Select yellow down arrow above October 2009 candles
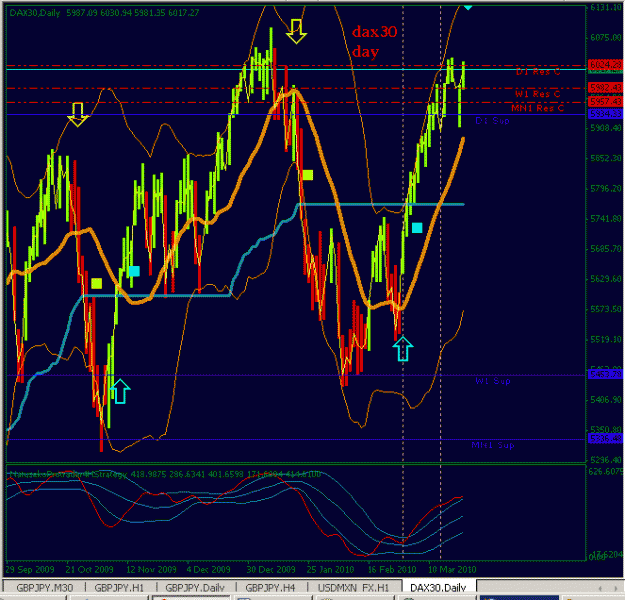The width and height of the screenshot is (625, 600). pos(78,115)
